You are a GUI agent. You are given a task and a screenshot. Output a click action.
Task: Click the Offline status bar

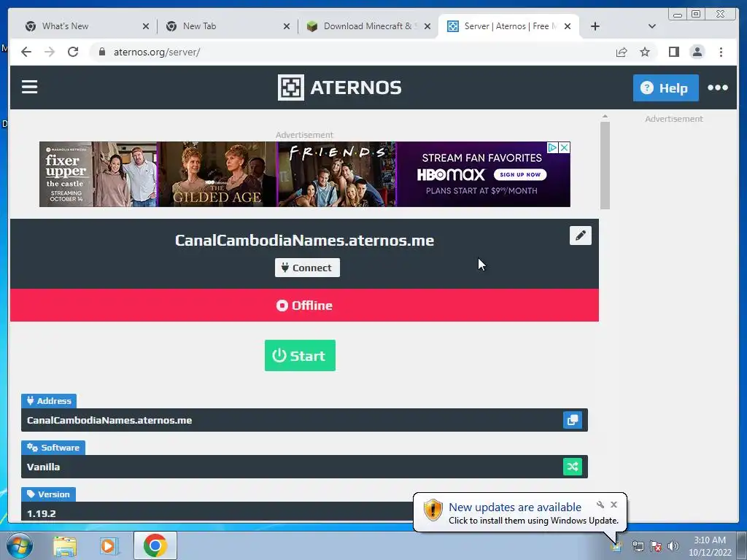[304, 306]
